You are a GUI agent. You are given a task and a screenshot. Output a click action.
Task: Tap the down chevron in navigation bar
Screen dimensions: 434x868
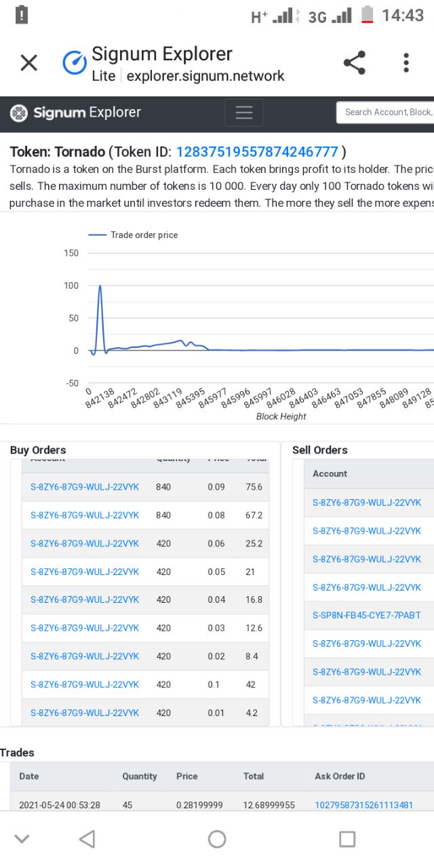[x=22, y=840]
